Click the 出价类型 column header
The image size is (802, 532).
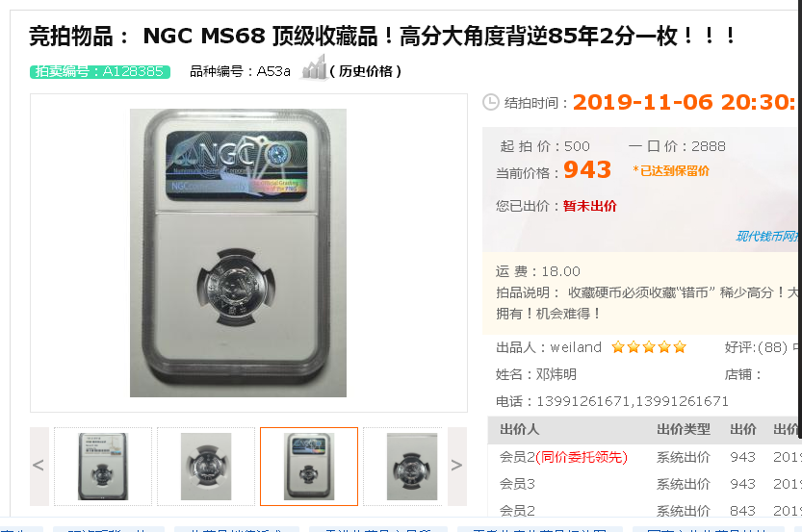pyautogui.click(x=684, y=429)
